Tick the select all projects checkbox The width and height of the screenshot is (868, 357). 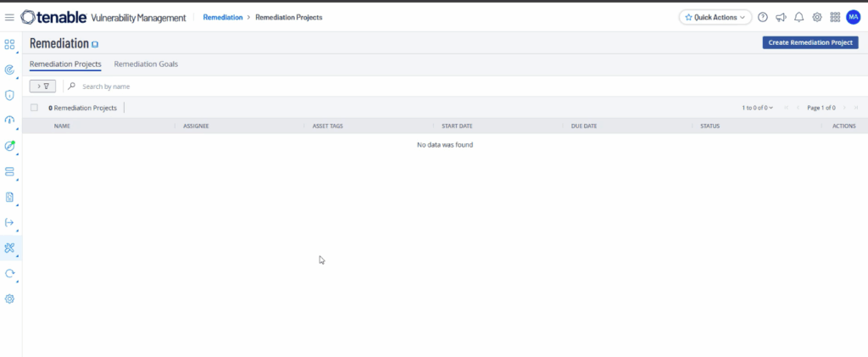(x=34, y=108)
